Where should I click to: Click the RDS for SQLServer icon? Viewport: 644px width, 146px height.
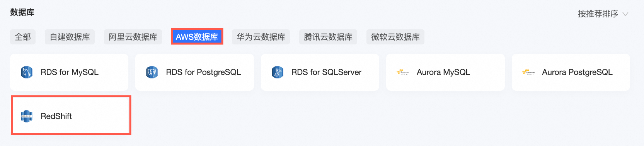click(278, 72)
